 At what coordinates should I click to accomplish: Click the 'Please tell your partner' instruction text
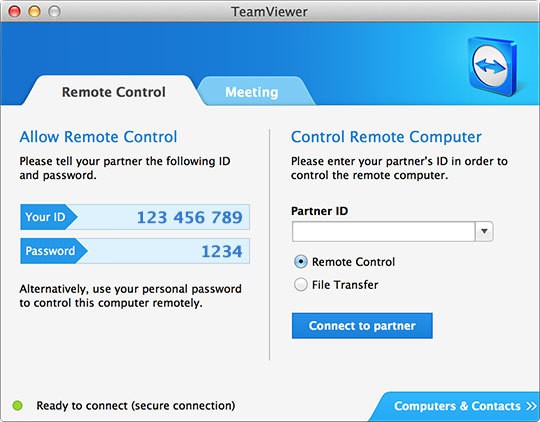pos(125,168)
